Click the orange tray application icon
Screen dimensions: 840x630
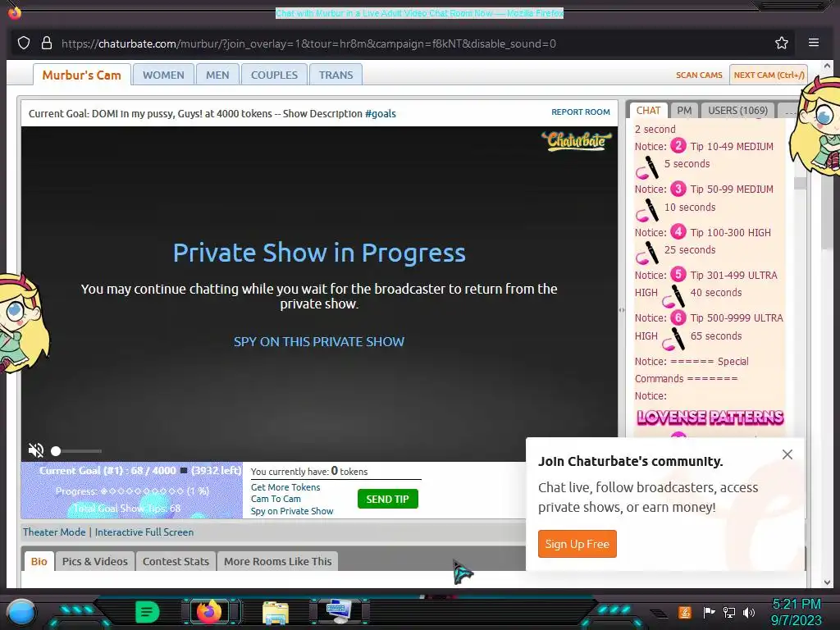coord(685,612)
